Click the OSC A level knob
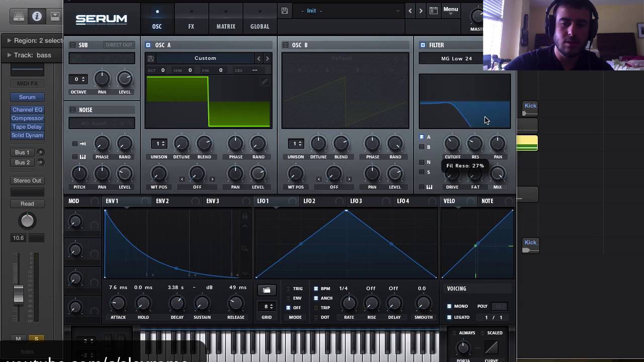The height and width of the screenshot is (362, 644). [258, 174]
